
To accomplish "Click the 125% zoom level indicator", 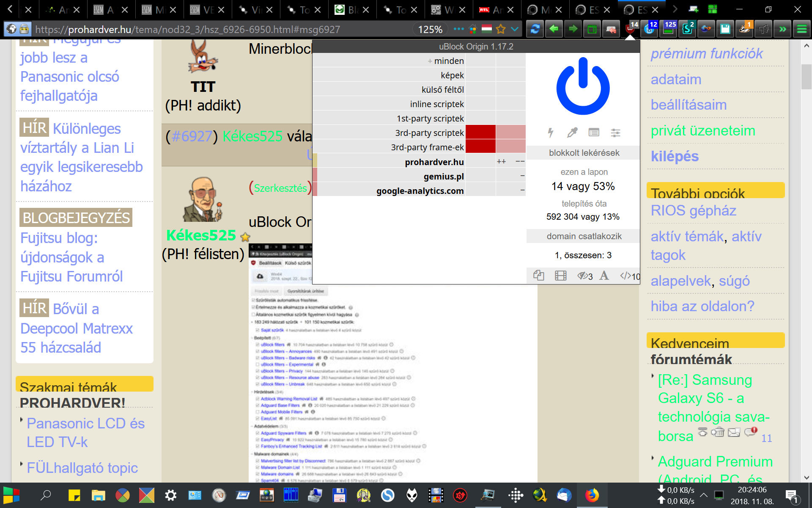I will click(x=430, y=29).
